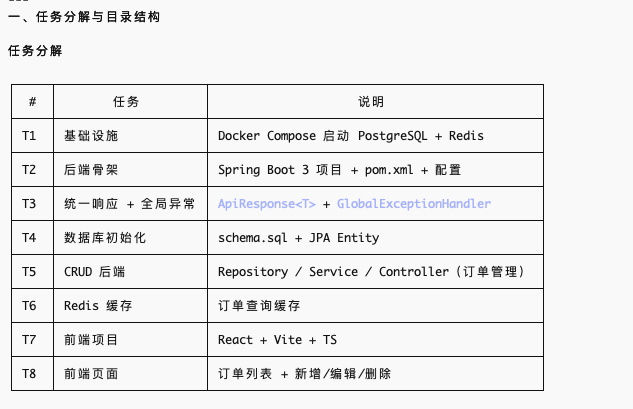The height and width of the screenshot is (409, 633).
Task: Select the schema.sql + JPA Entity cell
Action: click(375, 237)
